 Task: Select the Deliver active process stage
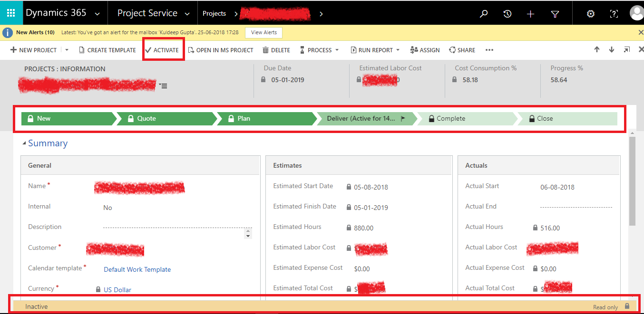point(366,119)
